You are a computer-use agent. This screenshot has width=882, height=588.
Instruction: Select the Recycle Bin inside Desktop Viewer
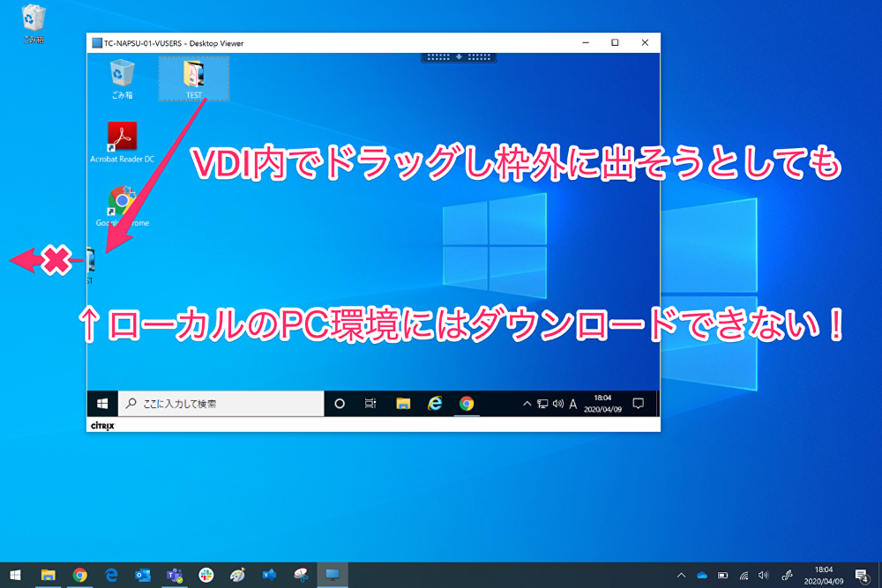[122, 78]
